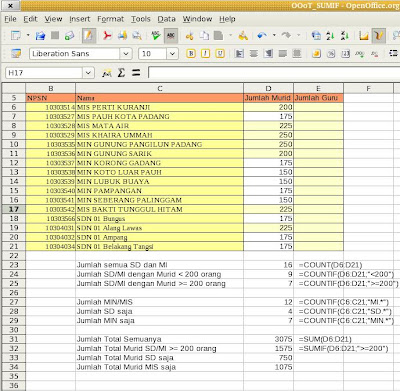Click the Sum sigma button
Screen dimensions: 400x391
pos(121,73)
